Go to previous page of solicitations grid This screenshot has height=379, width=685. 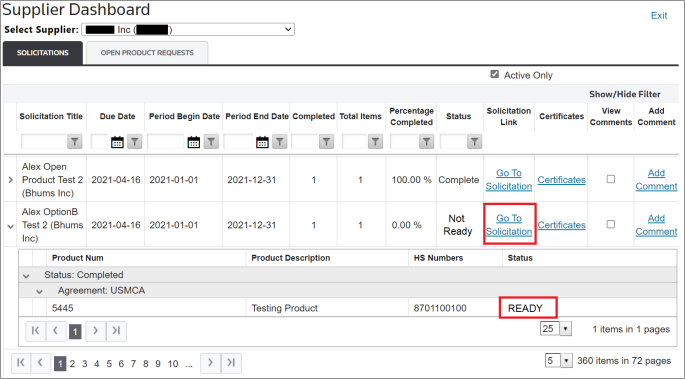point(41,363)
